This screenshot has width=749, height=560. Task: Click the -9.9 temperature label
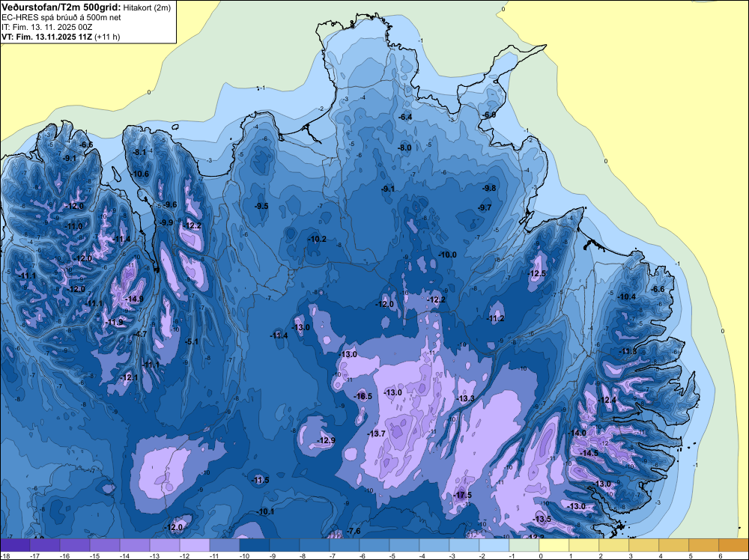(x=166, y=222)
